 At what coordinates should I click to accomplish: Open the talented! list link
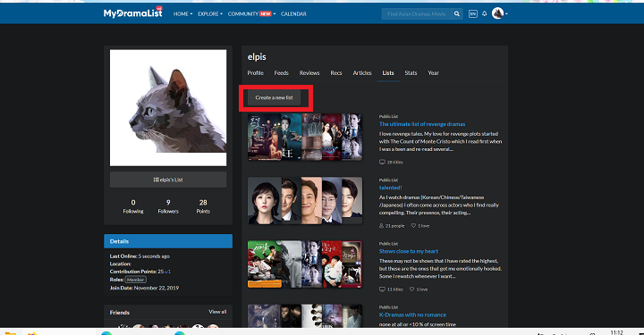pos(391,188)
